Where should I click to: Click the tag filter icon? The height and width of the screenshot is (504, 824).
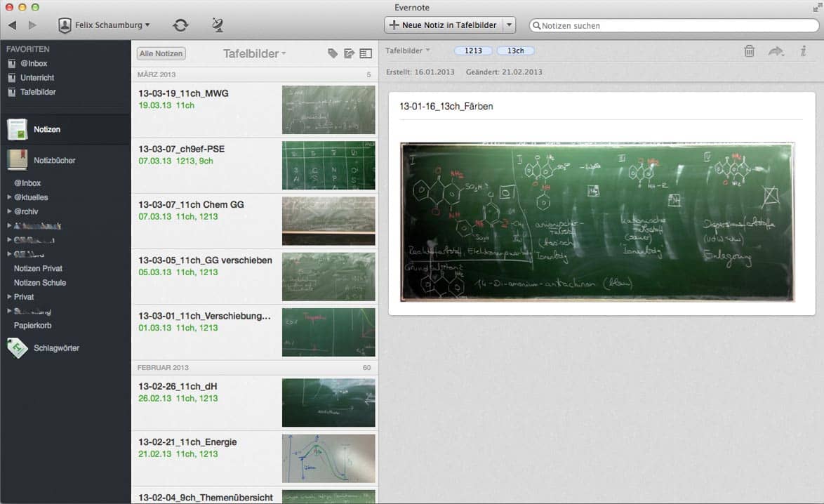point(333,53)
